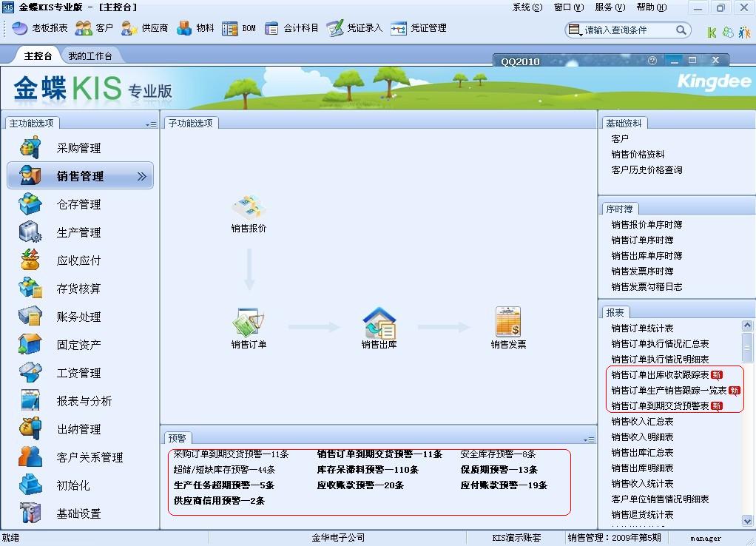Select 客户关系管理 module icon
The height and width of the screenshot is (546, 756).
pos(30,456)
